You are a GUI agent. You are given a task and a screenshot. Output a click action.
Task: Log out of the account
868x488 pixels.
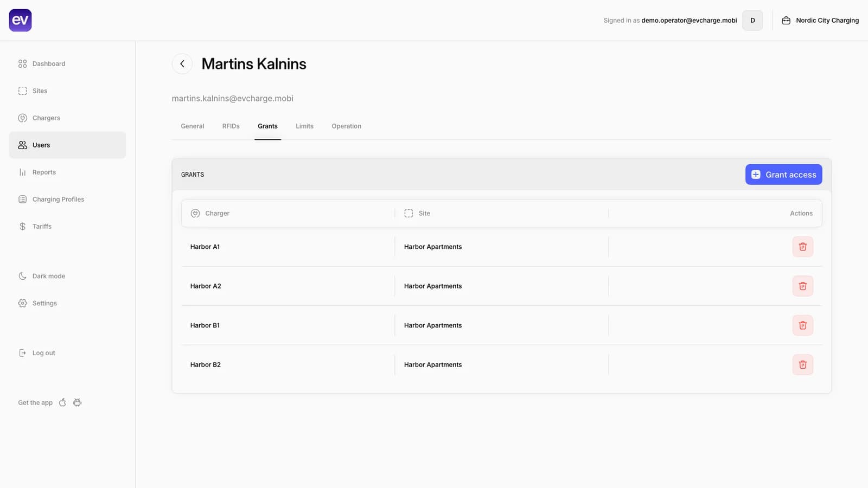pos(67,353)
